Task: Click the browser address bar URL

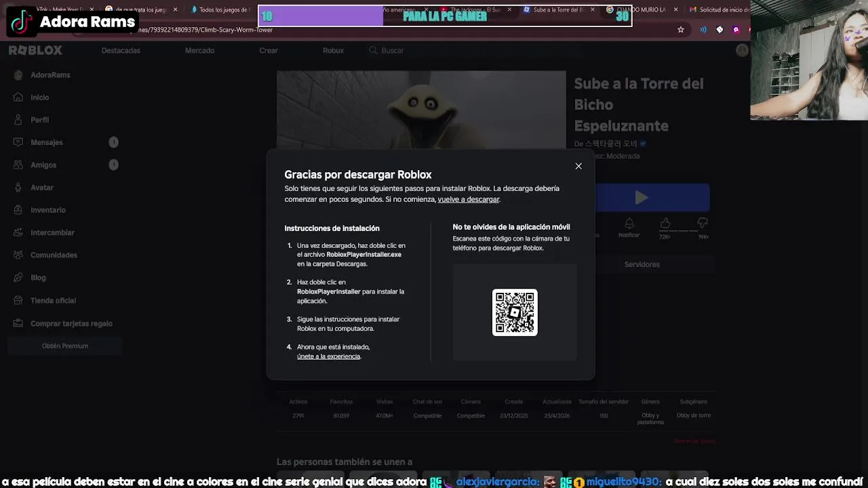Action: click(205, 30)
